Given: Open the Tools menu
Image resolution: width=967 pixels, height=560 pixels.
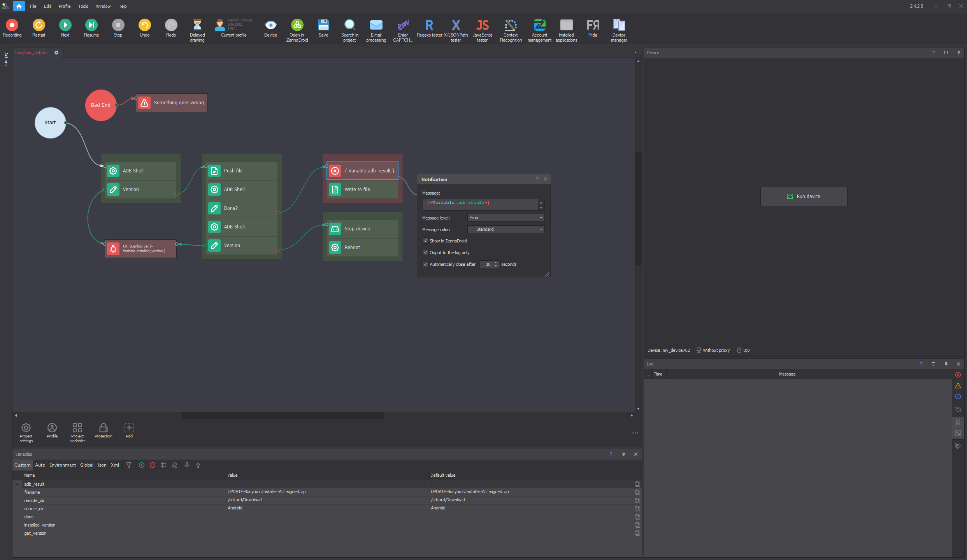Looking at the screenshot, I should (83, 6).
